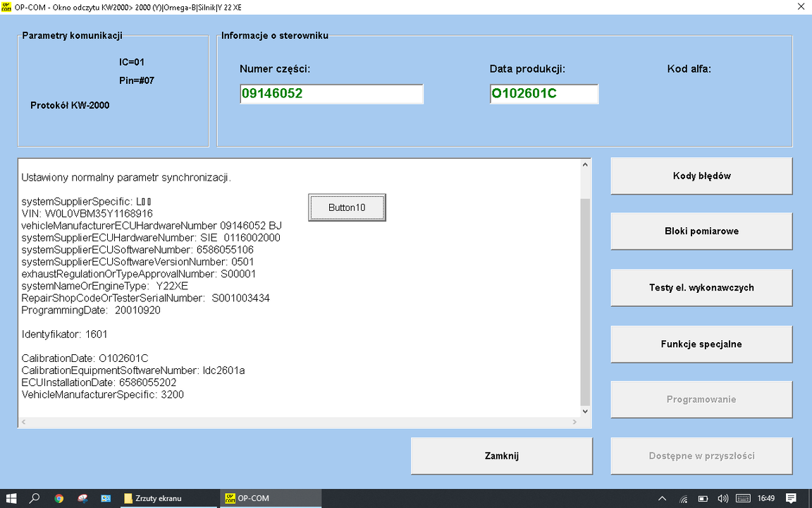This screenshot has height=508, width=812.
Task: Open the Kody błędów fault codes
Action: tap(701, 176)
